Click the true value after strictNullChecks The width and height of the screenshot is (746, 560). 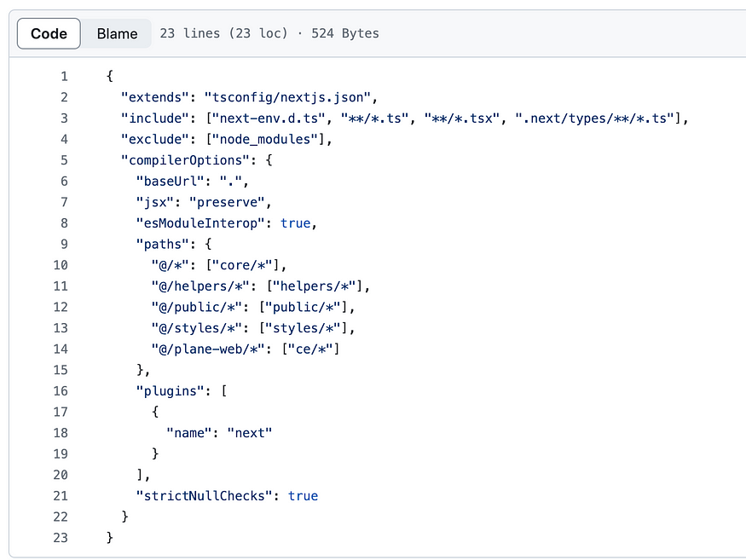(x=303, y=496)
